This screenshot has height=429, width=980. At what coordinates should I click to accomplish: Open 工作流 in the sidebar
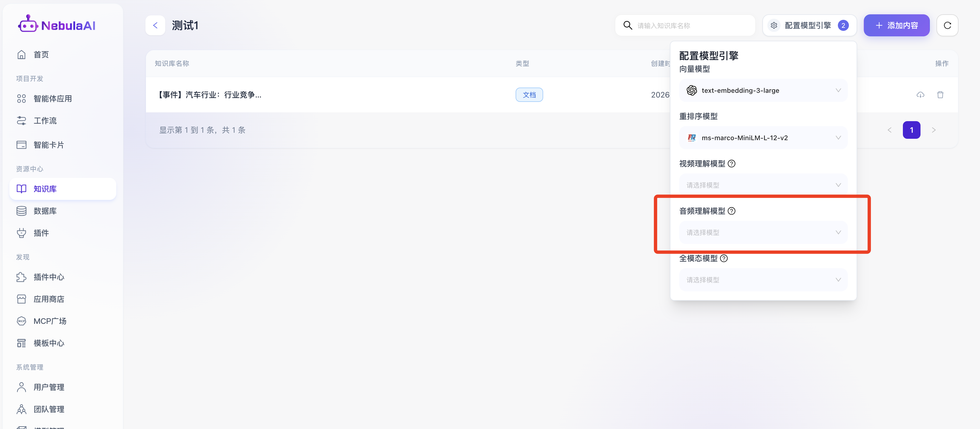pyautogui.click(x=45, y=121)
